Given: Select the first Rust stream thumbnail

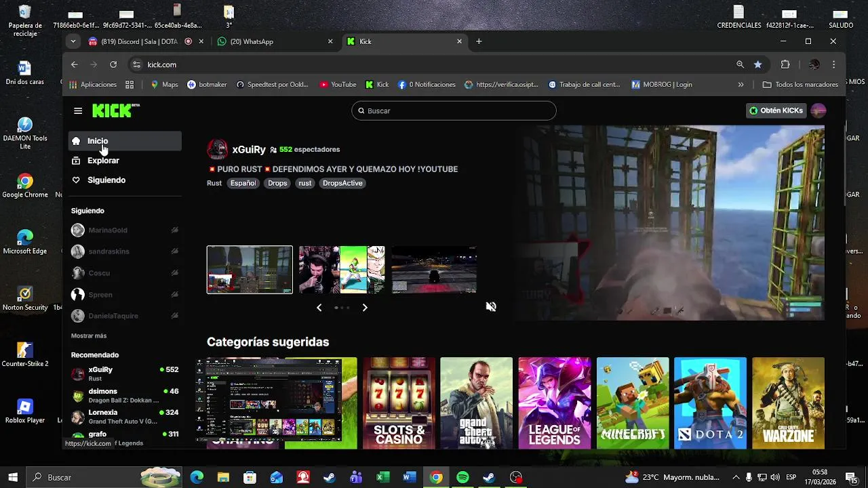Looking at the screenshot, I should (x=250, y=270).
